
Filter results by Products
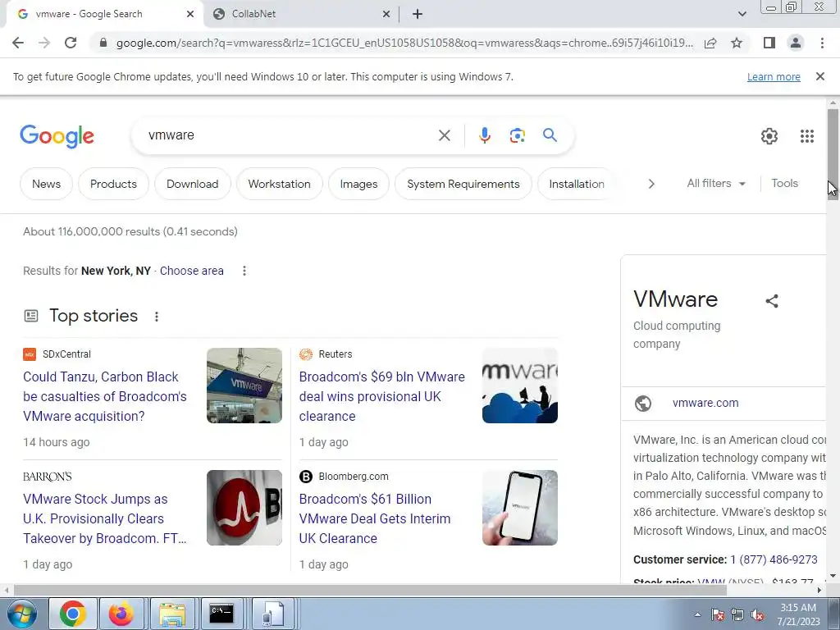click(113, 184)
